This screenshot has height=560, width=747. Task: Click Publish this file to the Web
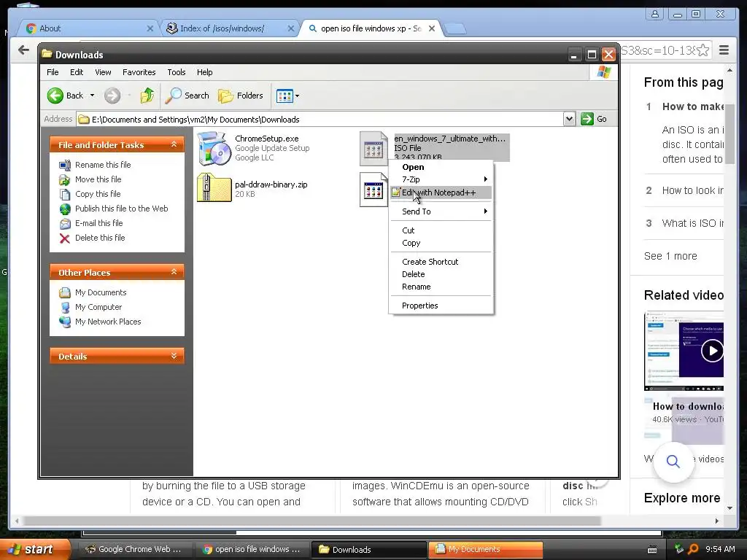[122, 208]
